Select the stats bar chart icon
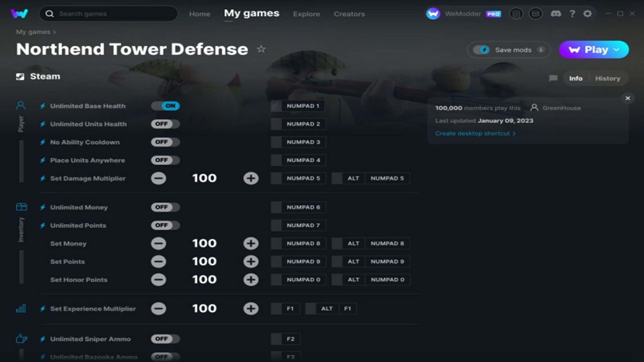The image size is (644, 362). [x=21, y=309]
